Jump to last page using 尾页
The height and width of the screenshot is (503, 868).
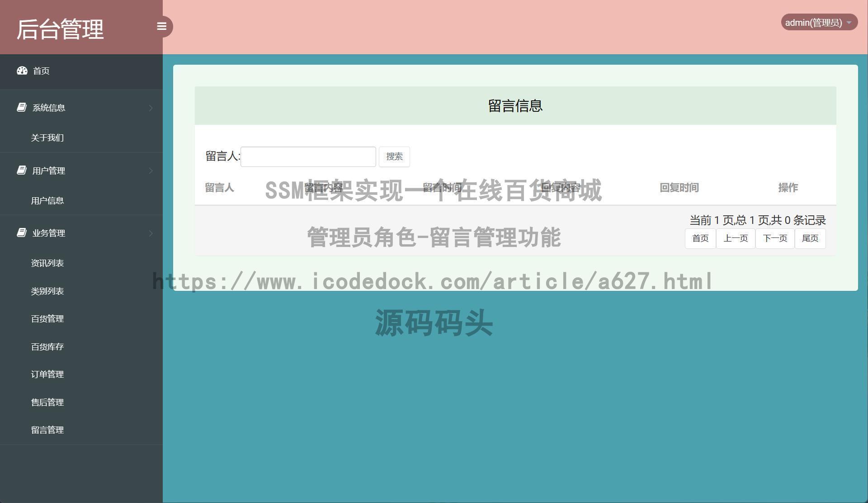coord(810,238)
